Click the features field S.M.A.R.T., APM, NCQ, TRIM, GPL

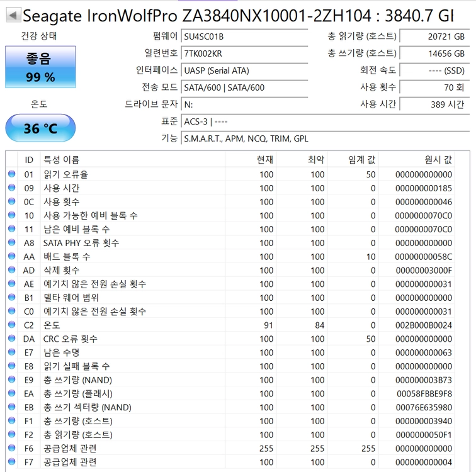coord(325,138)
